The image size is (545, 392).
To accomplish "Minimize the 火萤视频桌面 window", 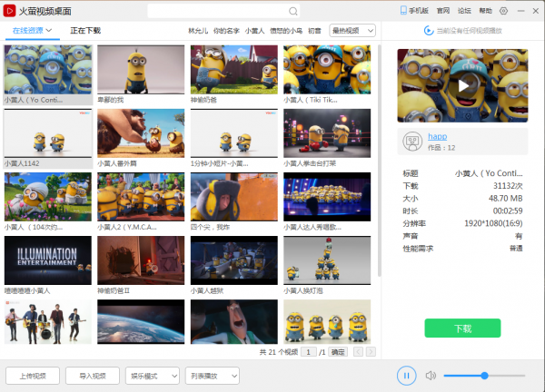I will [520, 11].
